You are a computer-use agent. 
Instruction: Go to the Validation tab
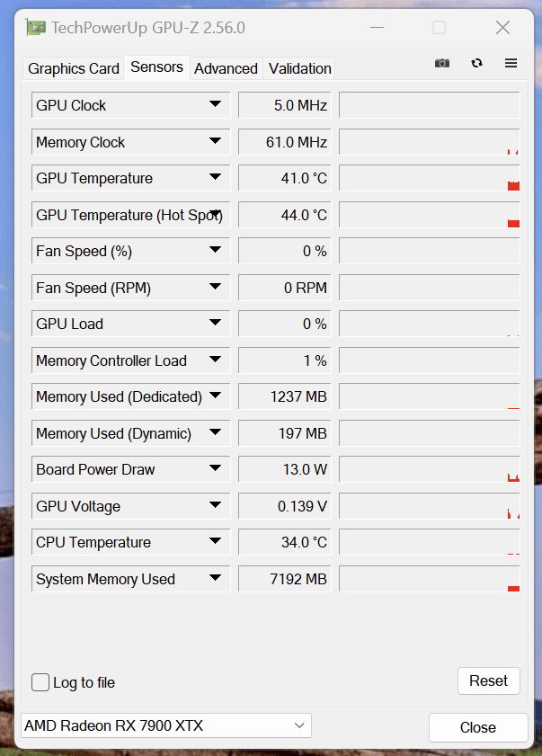[x=300, y=68]
